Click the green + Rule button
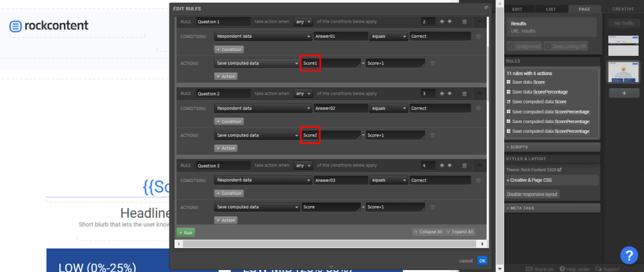 [x=185, y=232]
